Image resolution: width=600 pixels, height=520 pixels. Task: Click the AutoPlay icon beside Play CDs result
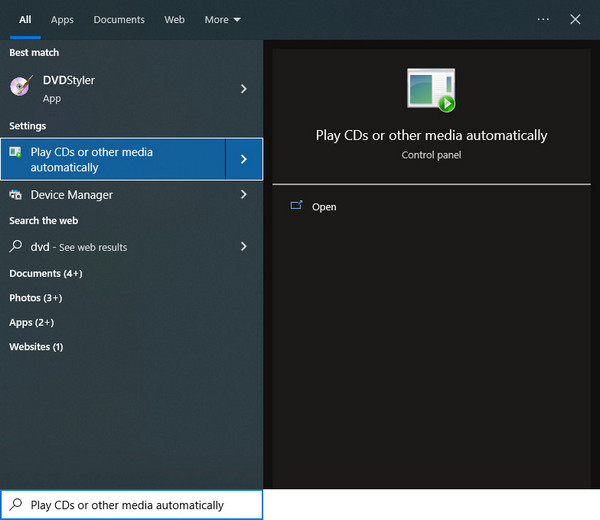15,152
